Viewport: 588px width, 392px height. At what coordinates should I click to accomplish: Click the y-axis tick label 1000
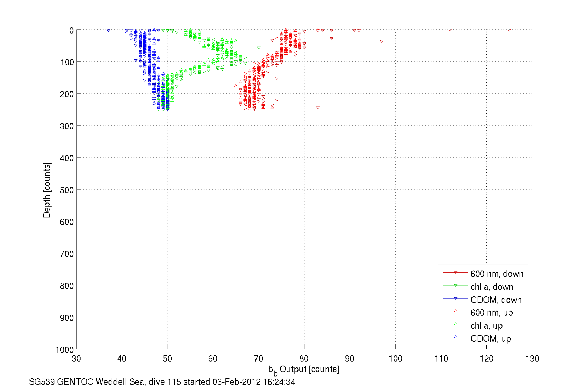point(65,350)
